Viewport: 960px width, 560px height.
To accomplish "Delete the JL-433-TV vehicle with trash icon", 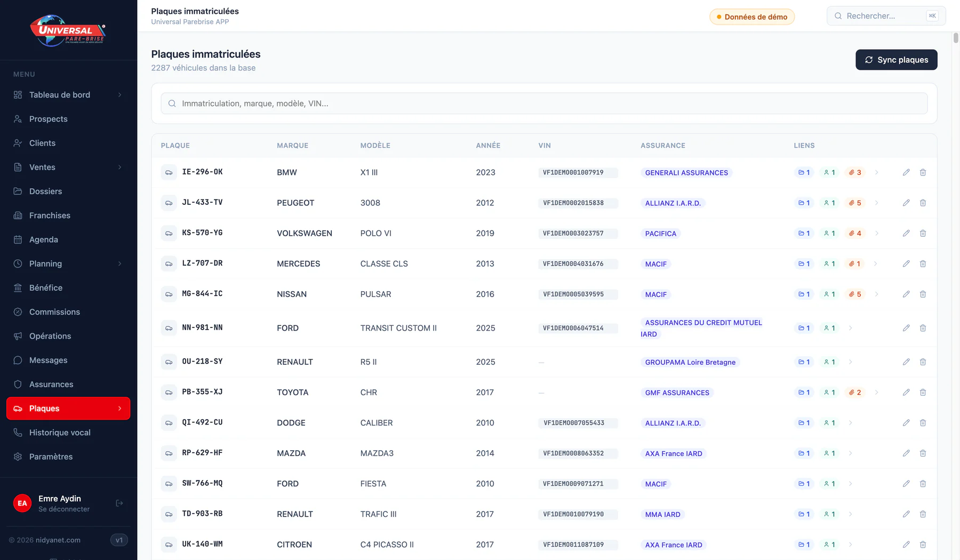I will 923,203.
